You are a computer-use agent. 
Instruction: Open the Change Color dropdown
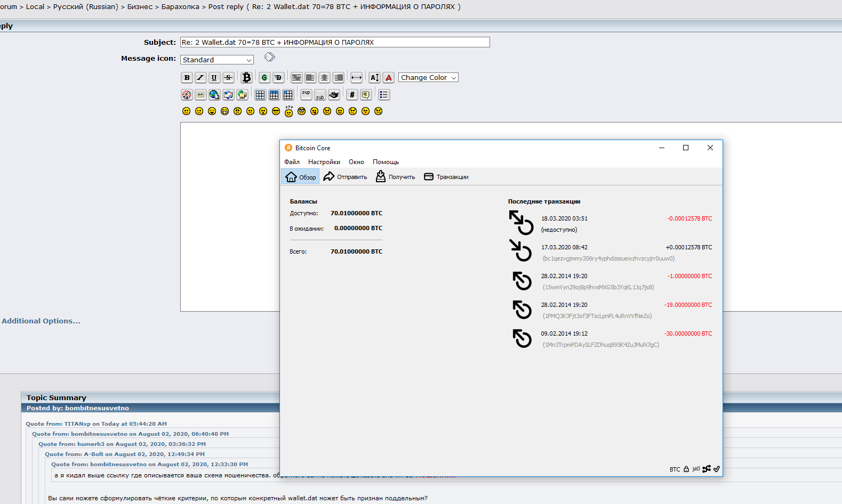click(428, 78)
